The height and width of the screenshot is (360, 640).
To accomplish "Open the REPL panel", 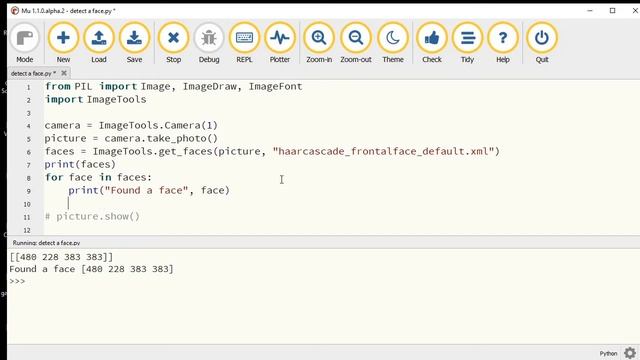I will pos(244,43).
